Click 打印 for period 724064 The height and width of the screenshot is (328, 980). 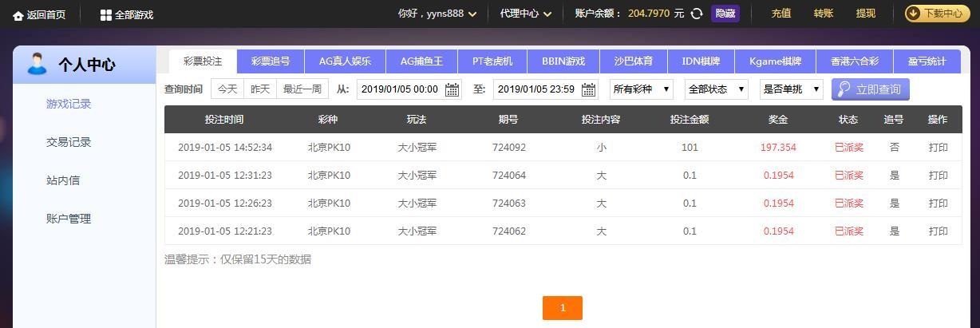coord(939,176)
